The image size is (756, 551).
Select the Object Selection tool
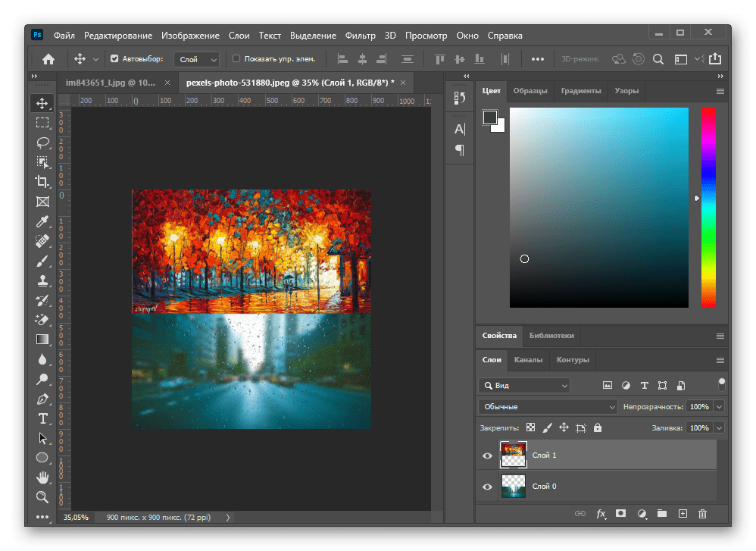tap(42, 162)
